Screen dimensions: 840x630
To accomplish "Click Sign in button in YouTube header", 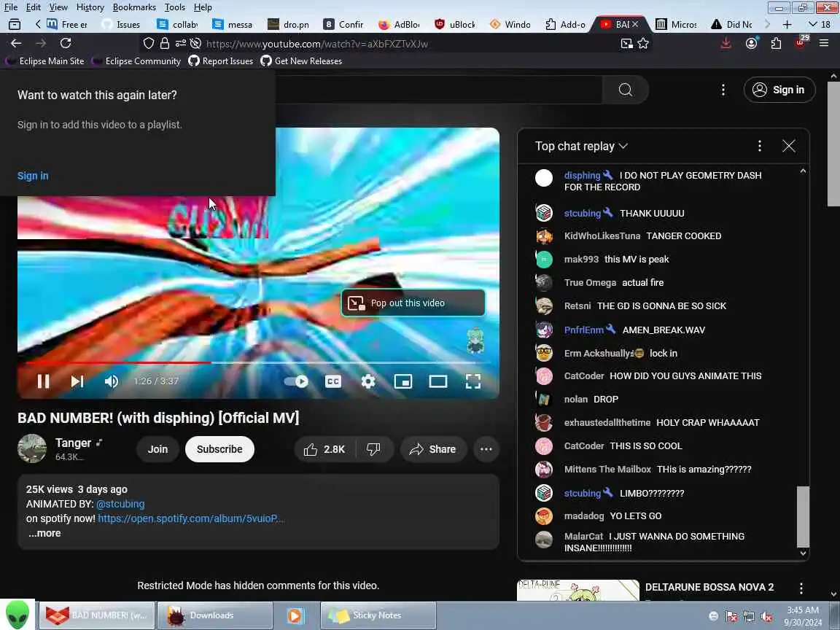I will coord(779,90).
